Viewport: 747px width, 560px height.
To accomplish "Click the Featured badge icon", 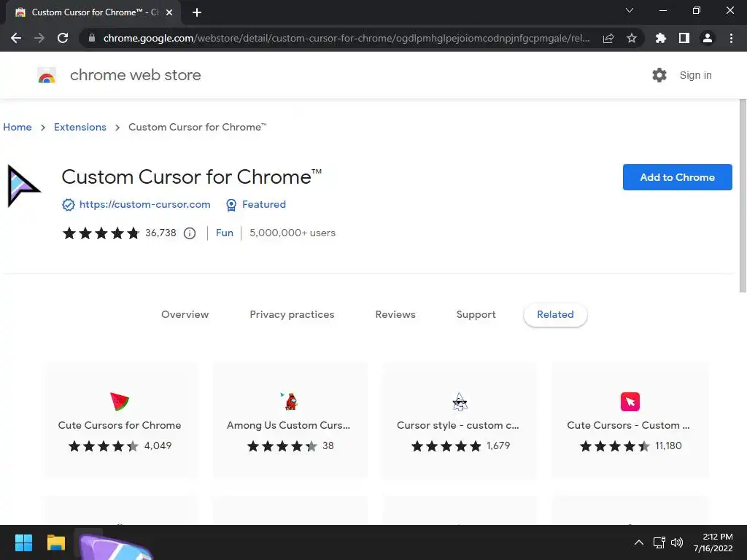I will 231,205.
